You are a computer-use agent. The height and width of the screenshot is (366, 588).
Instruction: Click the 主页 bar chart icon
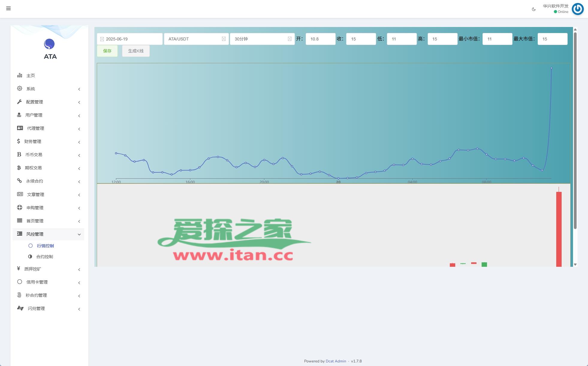pyautogui.click(x=19, y=75)
